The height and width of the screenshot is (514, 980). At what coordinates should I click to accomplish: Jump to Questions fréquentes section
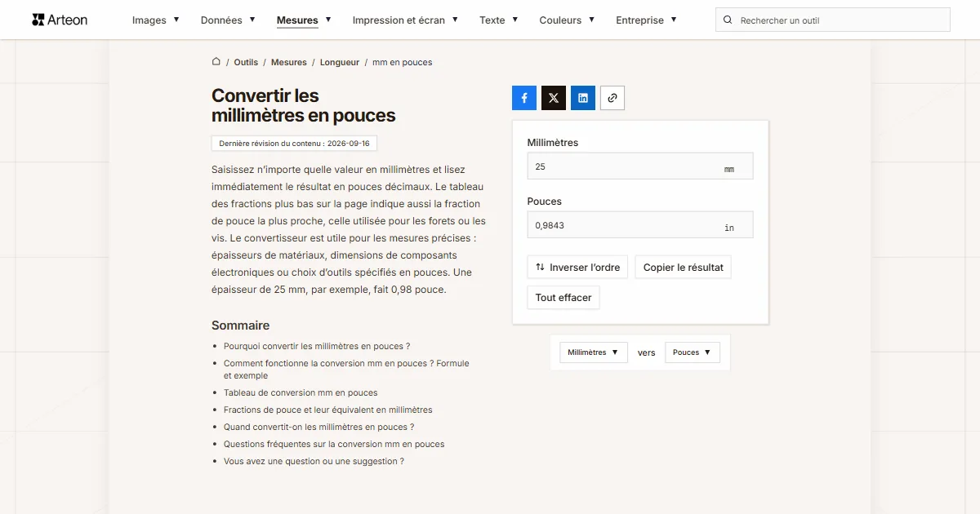(x=334, y=444)
